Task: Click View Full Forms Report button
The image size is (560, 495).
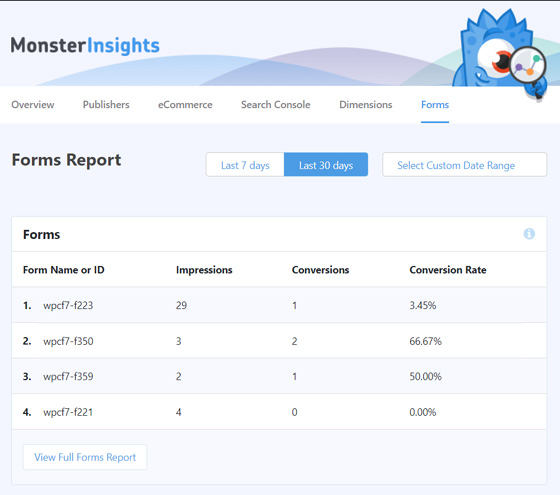Action: pyautogui.click(x=85, y=457)
